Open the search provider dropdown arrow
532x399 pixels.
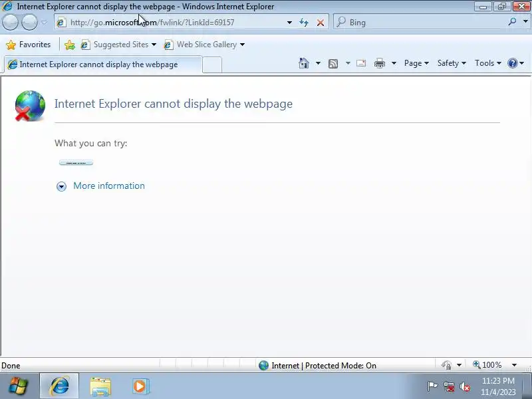tap(525, 22)
